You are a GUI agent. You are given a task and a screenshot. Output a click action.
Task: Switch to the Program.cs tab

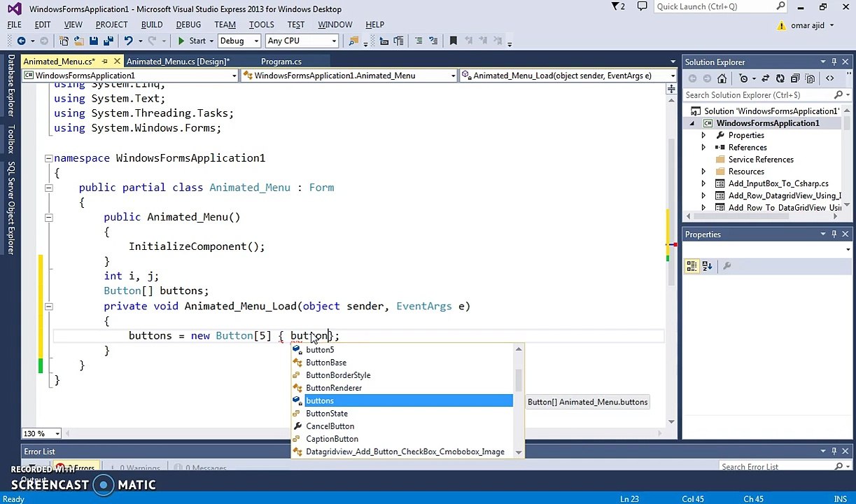coord(281,62)
